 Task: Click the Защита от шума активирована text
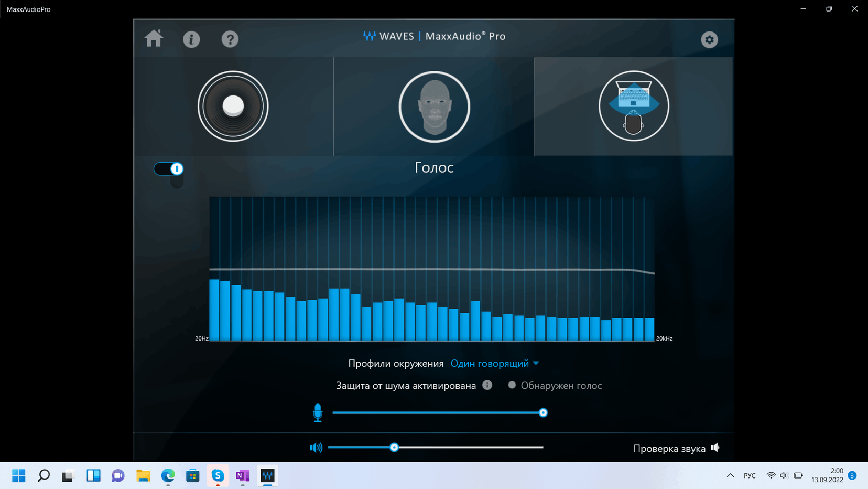[x=406, y=385]
